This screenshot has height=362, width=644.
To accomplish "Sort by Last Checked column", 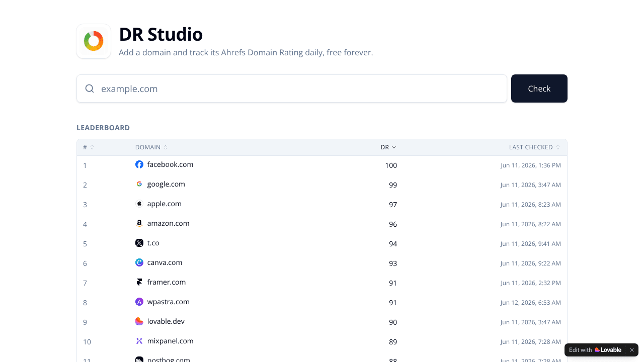I will (x=535, y=147).
